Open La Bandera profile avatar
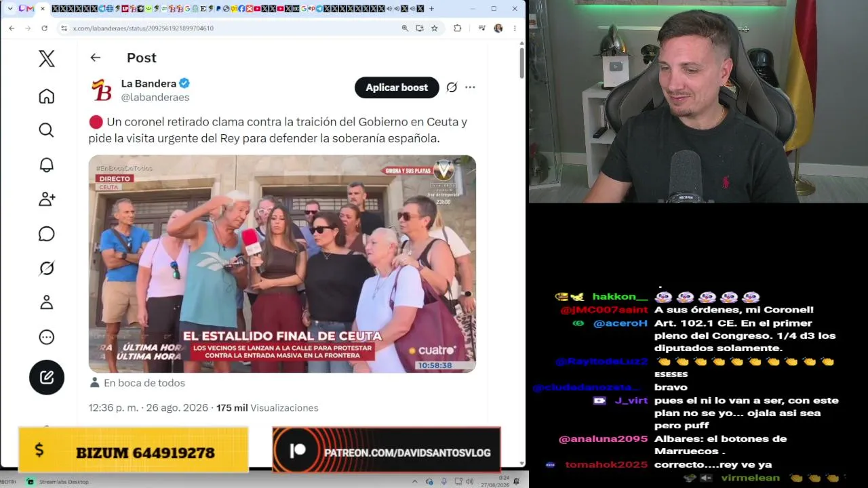The width and height of the screenshot is (868, 488). (101, 89)
